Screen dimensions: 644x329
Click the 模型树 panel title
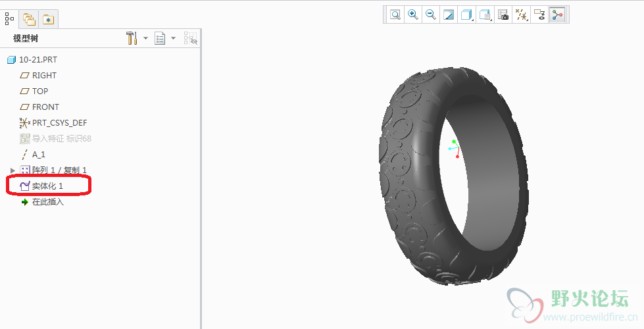coord(26,39)
